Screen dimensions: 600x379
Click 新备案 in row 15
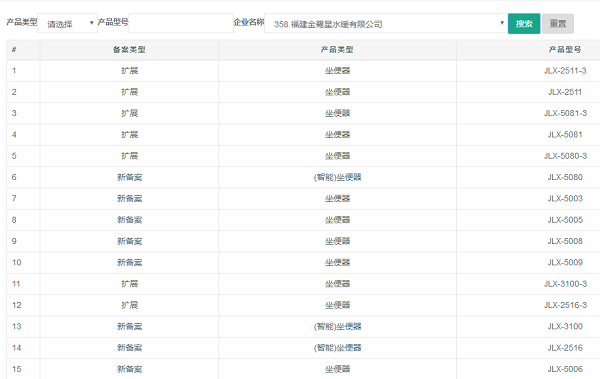pyautogui.click(x=129, y=369)
